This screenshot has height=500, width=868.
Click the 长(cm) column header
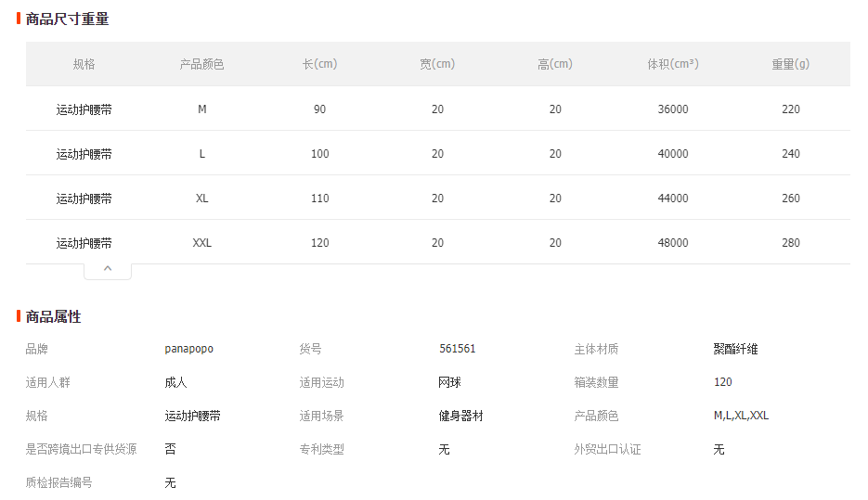coord(319,64)
